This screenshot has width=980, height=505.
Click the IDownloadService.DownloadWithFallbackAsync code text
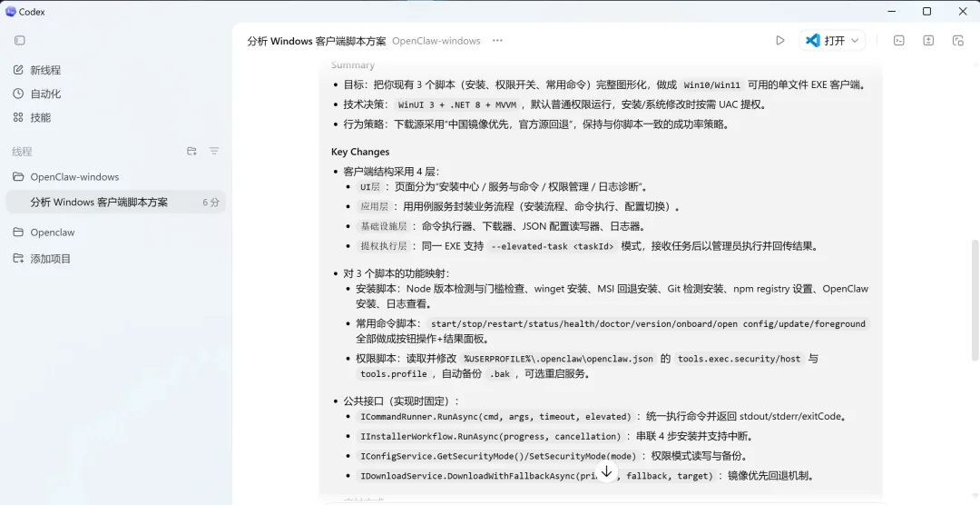pos(536,477)
